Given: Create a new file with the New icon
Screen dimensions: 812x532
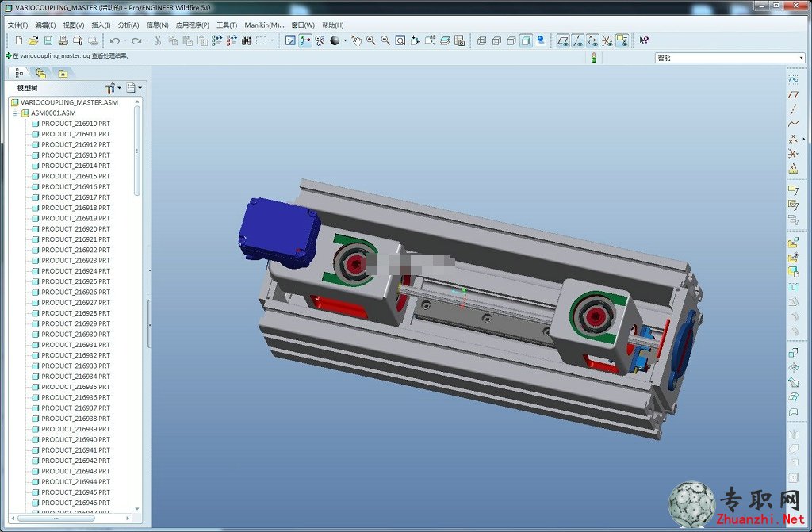Looking at the screenshot, I should point(19,40).
